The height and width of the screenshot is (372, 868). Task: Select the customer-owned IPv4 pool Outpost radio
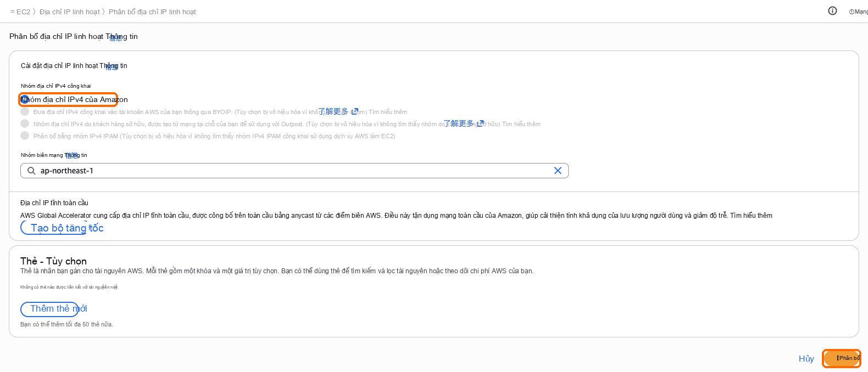(25, 123)
